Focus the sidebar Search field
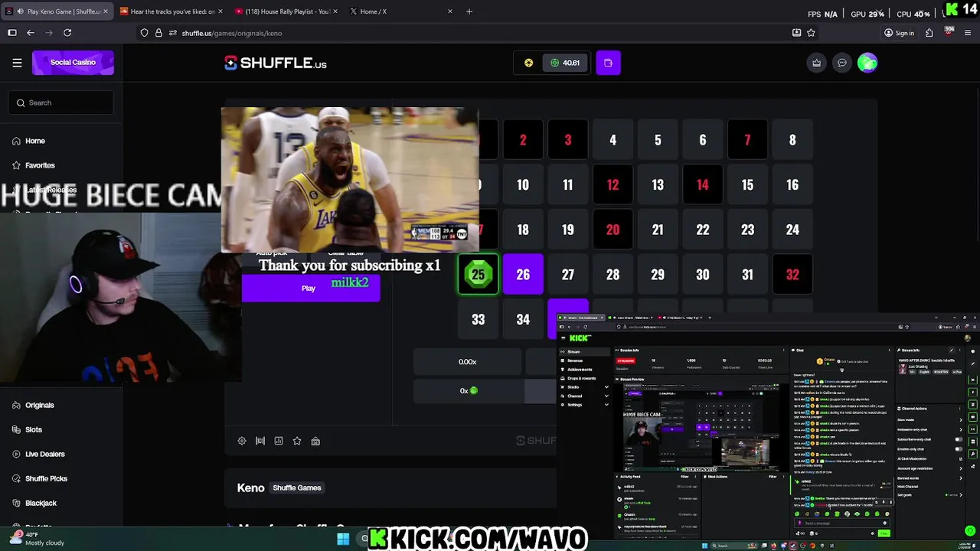Image resolution: width=980 pixels, height=551 pixels. (x=61, y=103)
